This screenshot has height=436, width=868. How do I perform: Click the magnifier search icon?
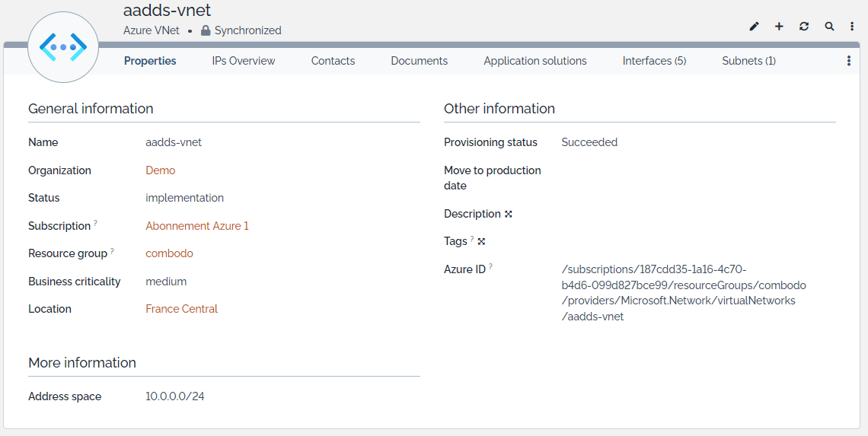[829, 27]
